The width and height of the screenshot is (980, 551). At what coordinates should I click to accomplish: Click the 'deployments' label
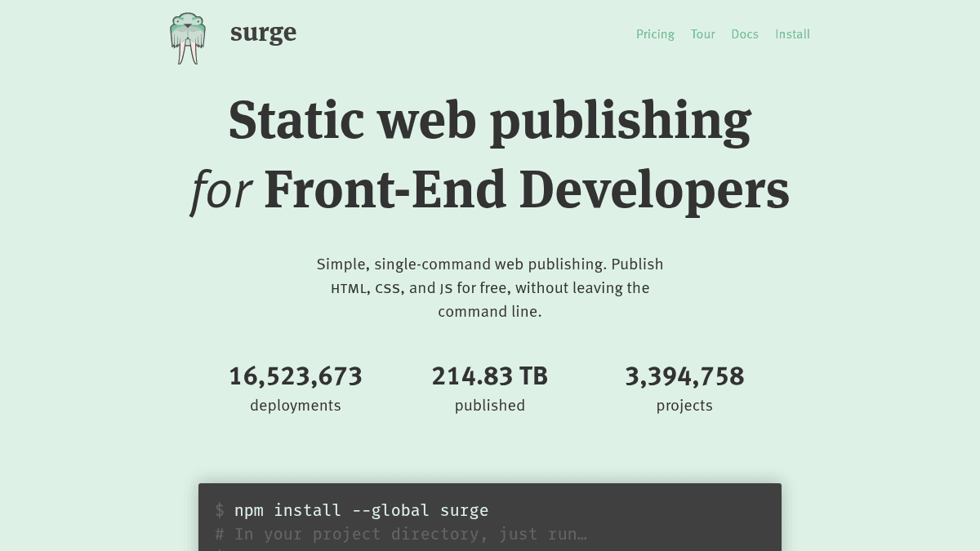point(296,406)
